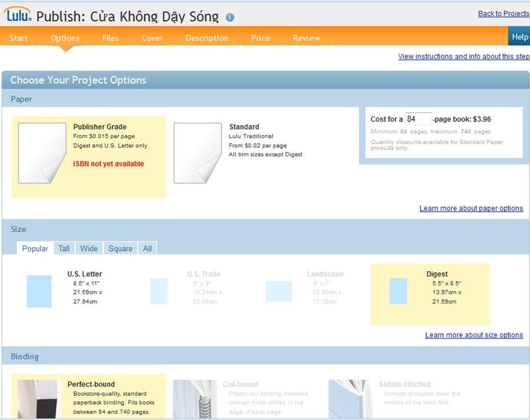
Task: Choose the Landscape size swatch
Action: 279,291
